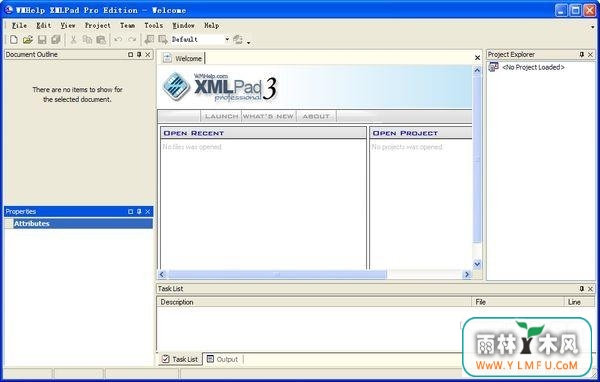This screenshot has height=382, width=600.
Task: Click the navigate backward toolbar icon
Action: point(149,39)
